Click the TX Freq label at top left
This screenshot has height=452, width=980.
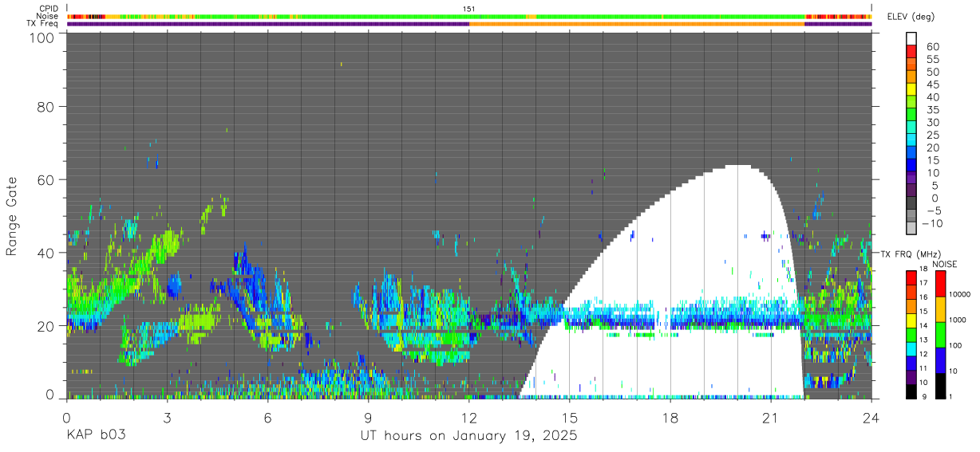click(x=43, y=23)
